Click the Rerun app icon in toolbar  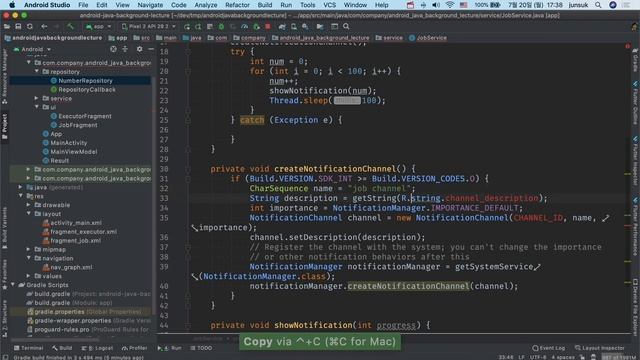tap(187, 27)
